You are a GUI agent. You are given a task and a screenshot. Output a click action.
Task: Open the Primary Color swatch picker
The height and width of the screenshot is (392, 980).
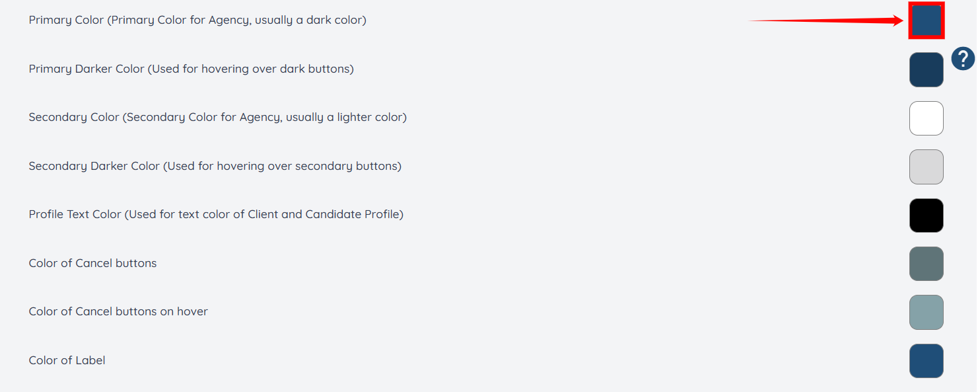(x=927, y=20)
